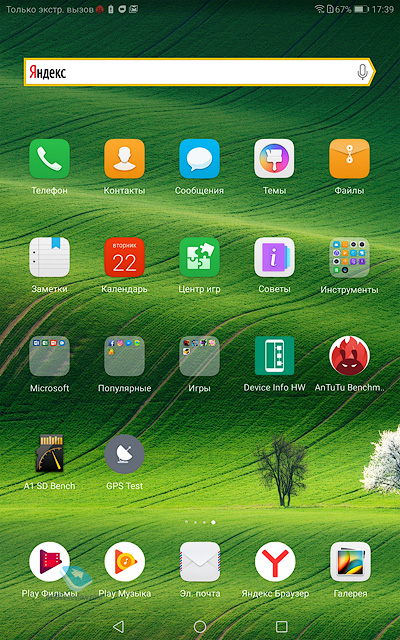Viewport: 400px width, 640px height.
Task: Open the Сообщения messages app
Action: (200, 159)
